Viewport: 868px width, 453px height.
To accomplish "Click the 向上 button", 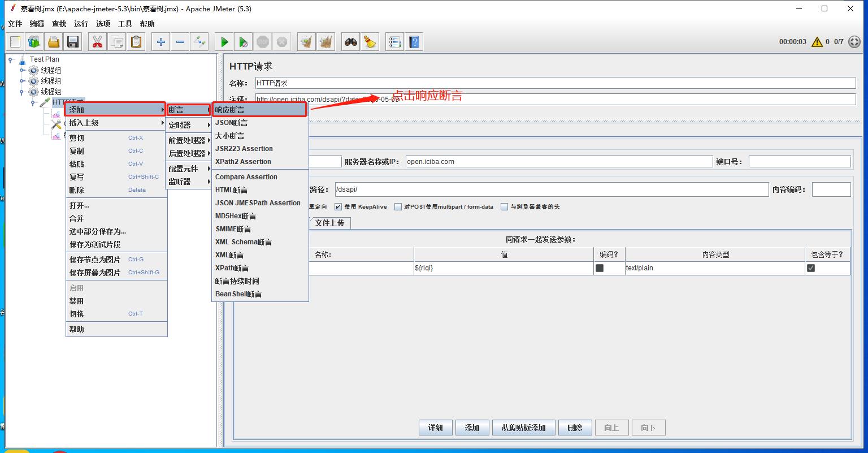I will tap(612, 428).
